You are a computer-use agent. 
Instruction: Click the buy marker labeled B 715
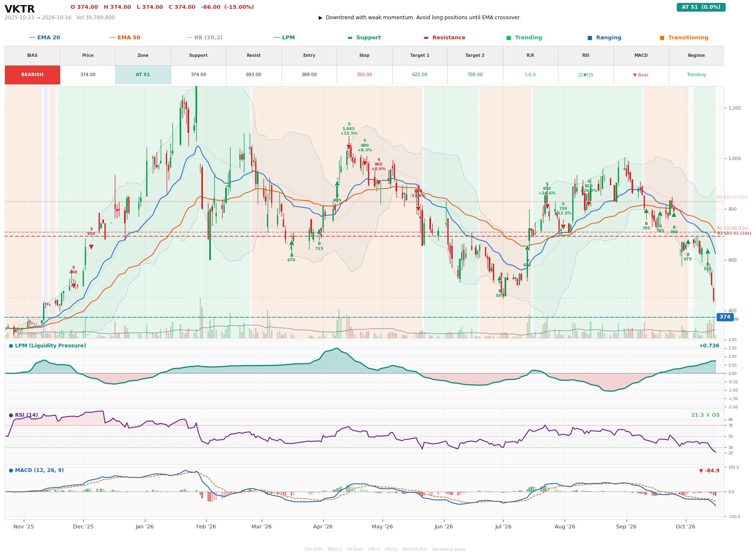tap(319, 231)
